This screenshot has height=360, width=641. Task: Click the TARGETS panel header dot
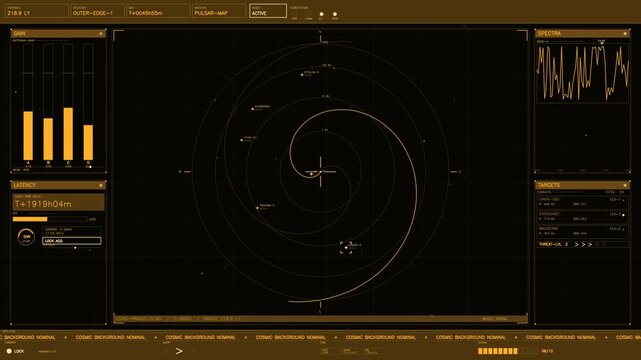click(x=625, y=185)
